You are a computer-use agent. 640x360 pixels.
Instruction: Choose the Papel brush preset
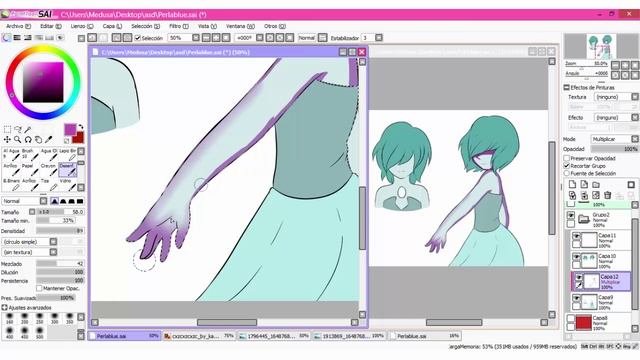[30, 170]
